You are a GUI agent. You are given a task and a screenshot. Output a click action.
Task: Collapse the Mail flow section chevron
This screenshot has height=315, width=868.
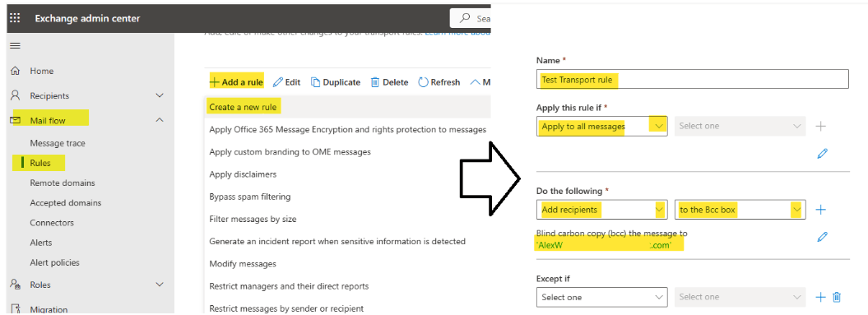pyautogui.click(x=160, y=119)
